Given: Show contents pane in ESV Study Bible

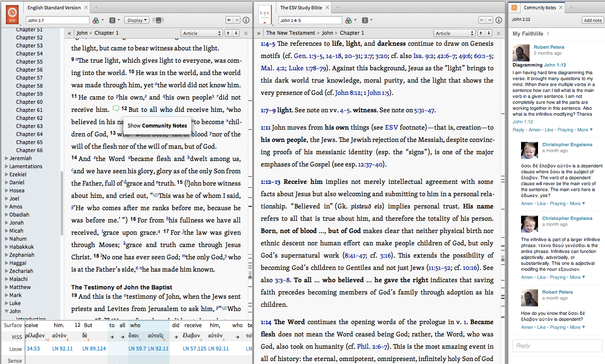Looking at the screenshot, I should [259, 33].
